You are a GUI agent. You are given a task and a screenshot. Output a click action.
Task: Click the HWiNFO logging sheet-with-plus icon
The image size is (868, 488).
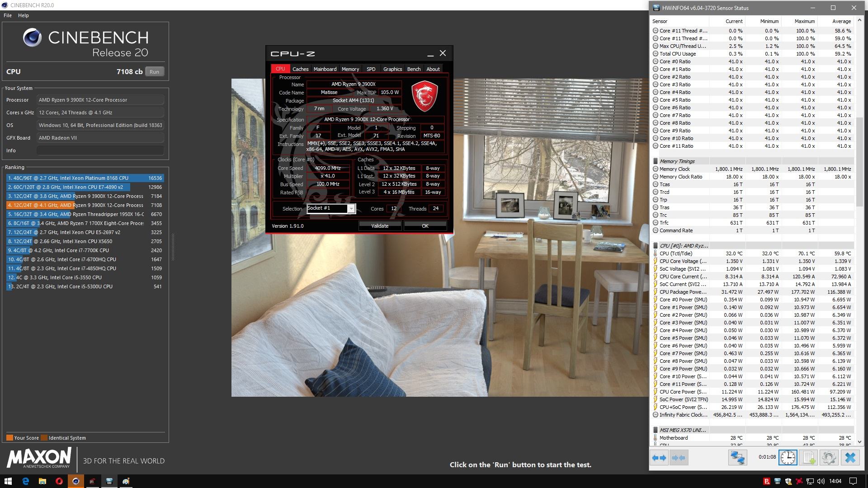click(x=808, y=458)
